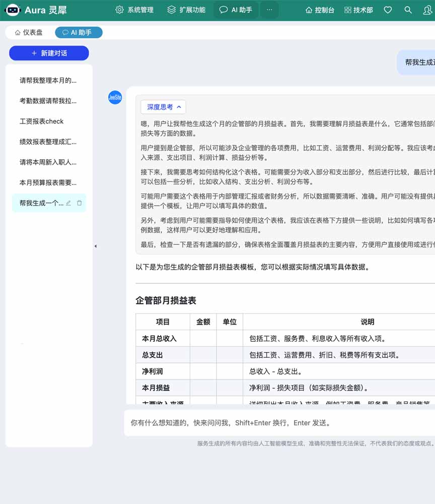
Task: Click the 本月损益 table cell
Action: [163, 388]
